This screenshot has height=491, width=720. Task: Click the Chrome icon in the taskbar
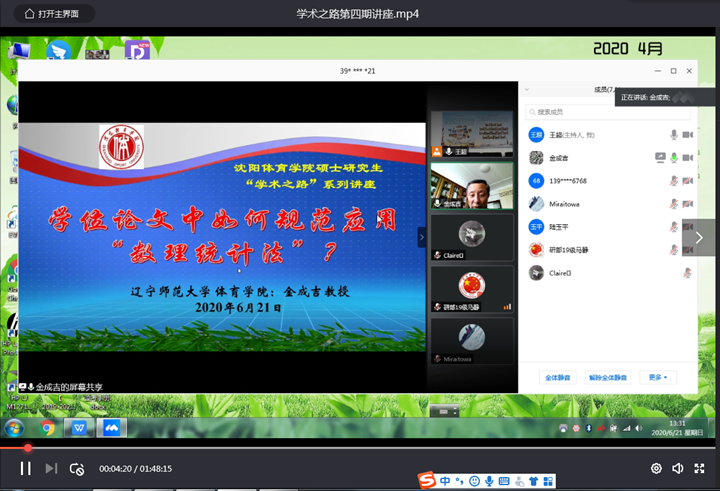[x=47, y=427]
